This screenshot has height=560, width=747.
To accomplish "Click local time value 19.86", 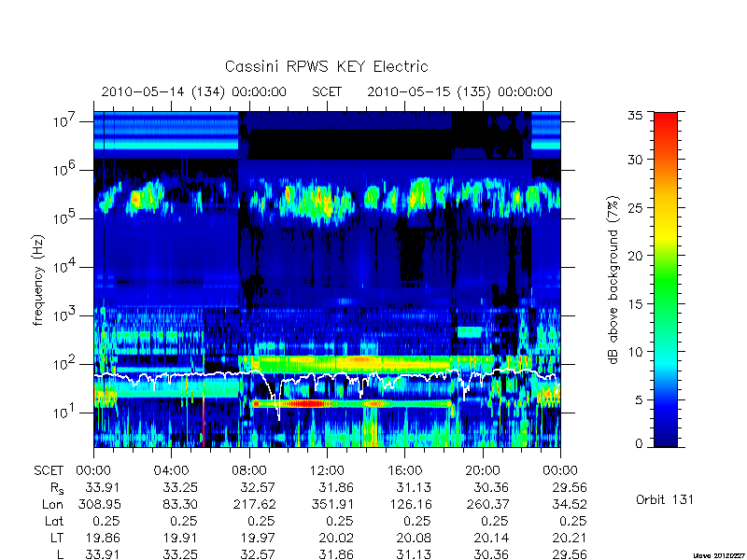I will tap(103, 539).
